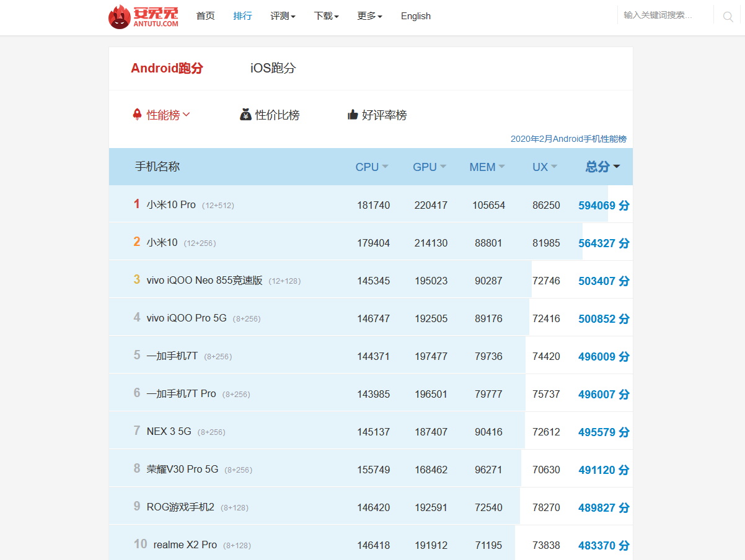
Task: Click total score 594069 分
Action: [604, 205]
